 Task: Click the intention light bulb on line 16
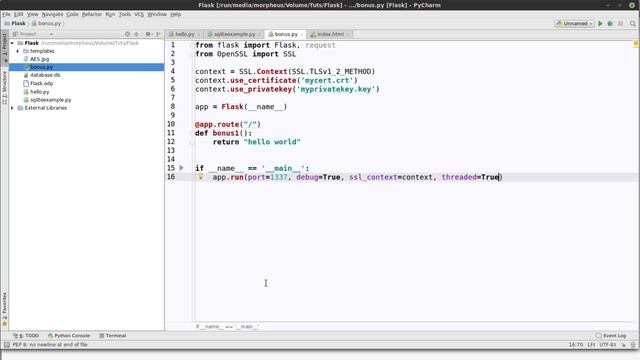tap(200, 177)
